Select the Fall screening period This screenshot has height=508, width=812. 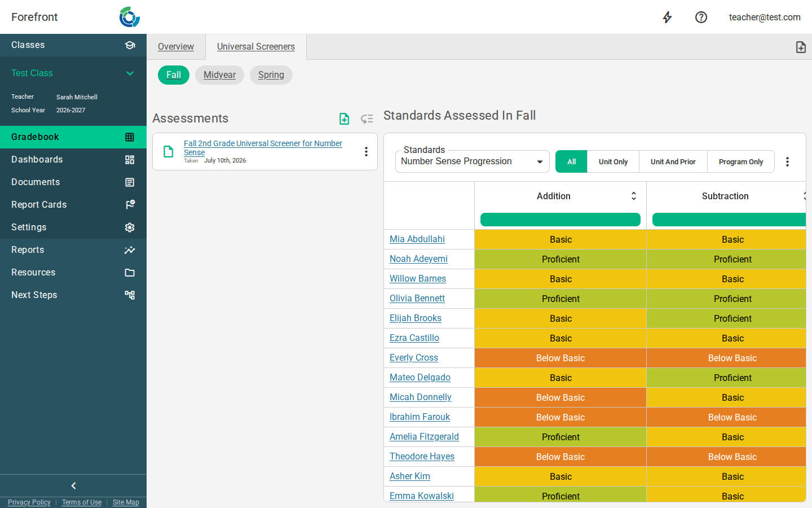(x=174, y=75)
